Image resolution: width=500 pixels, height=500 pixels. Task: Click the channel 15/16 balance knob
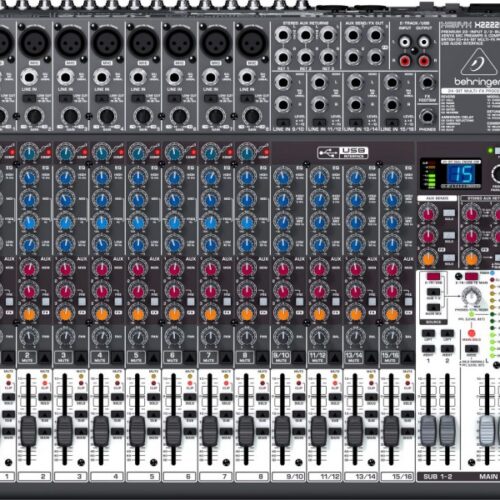click(x=392, y=337)
